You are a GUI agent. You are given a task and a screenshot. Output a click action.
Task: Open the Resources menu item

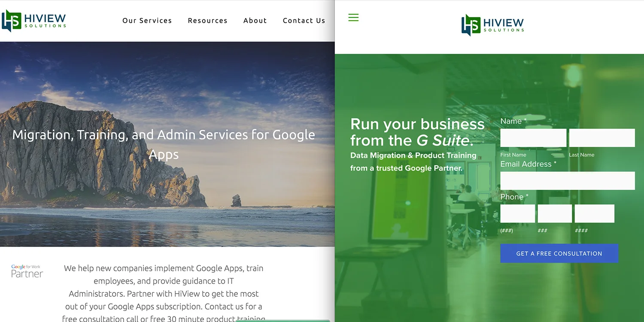(208, 21)
